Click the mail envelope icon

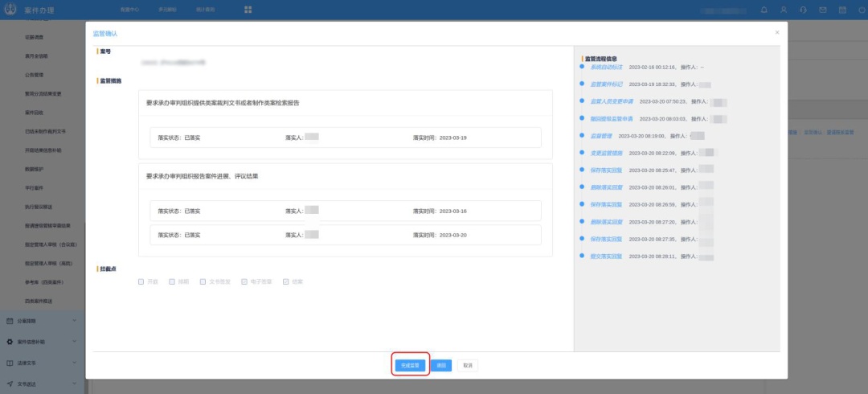coord(822,10)
